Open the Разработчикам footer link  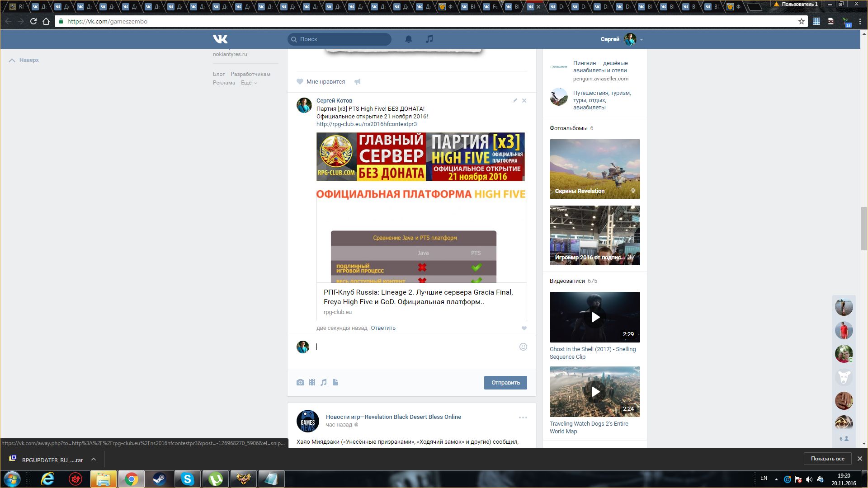point(250,74)
